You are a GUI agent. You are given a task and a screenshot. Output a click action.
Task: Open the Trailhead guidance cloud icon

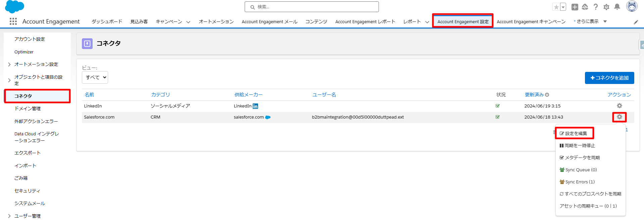click(x=585, y=7)
